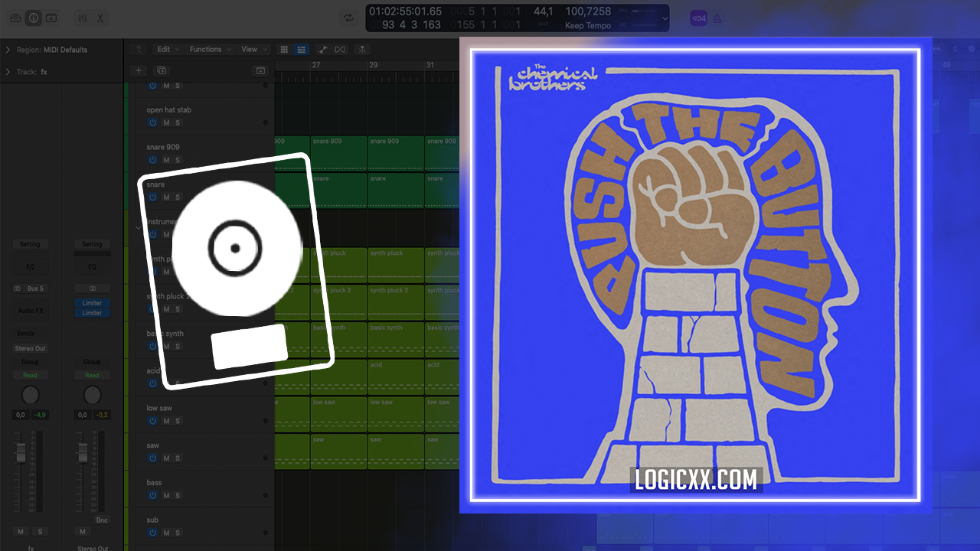Viewport: 980px width, 551px height.
Task: Solo the low saw track
Action: pyautogui.click(x=178, y=421)
